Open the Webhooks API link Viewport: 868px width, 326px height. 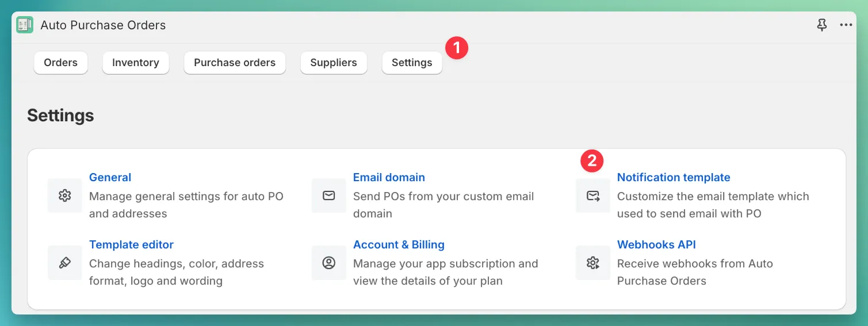656,245
